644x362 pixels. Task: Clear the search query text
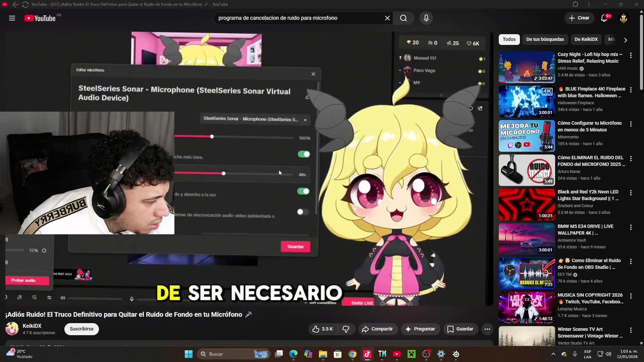tap(387, 18)
